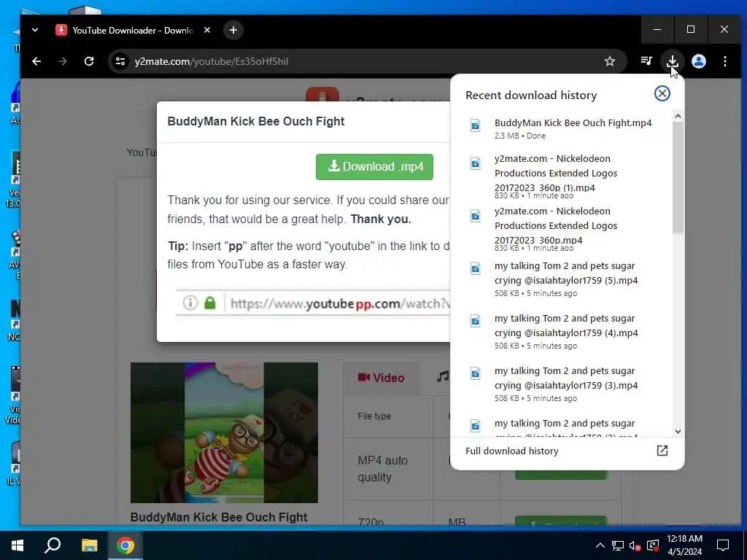Open Chrome three-dot menu

(724, 61)
